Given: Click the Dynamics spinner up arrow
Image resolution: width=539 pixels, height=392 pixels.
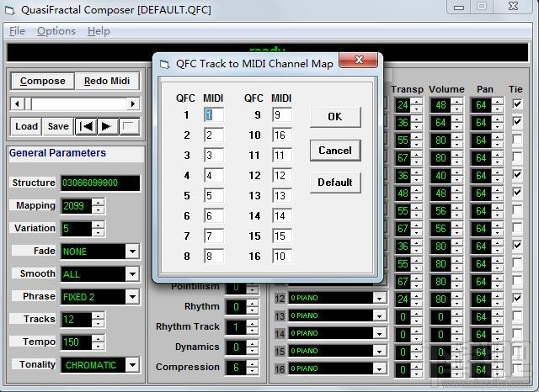Looking at the screenshot, I should click(253, 343).
